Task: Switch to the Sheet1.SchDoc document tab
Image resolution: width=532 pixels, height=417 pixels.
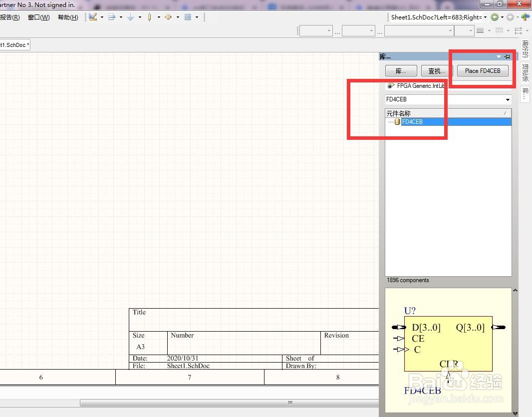Action: (x=14, y=45)
